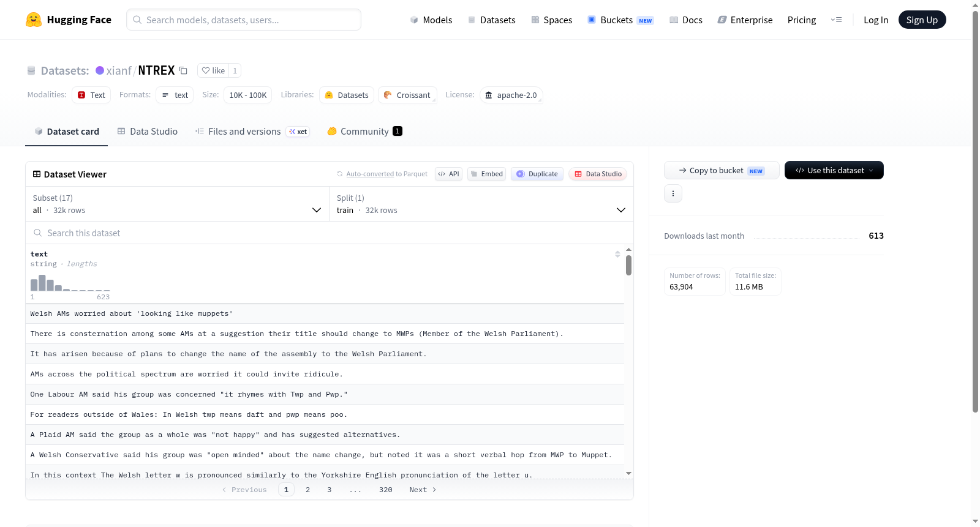This screenshot has height=527, width=980.
Task: Go to page 3 of the dataset
Action: click(330, 490)
